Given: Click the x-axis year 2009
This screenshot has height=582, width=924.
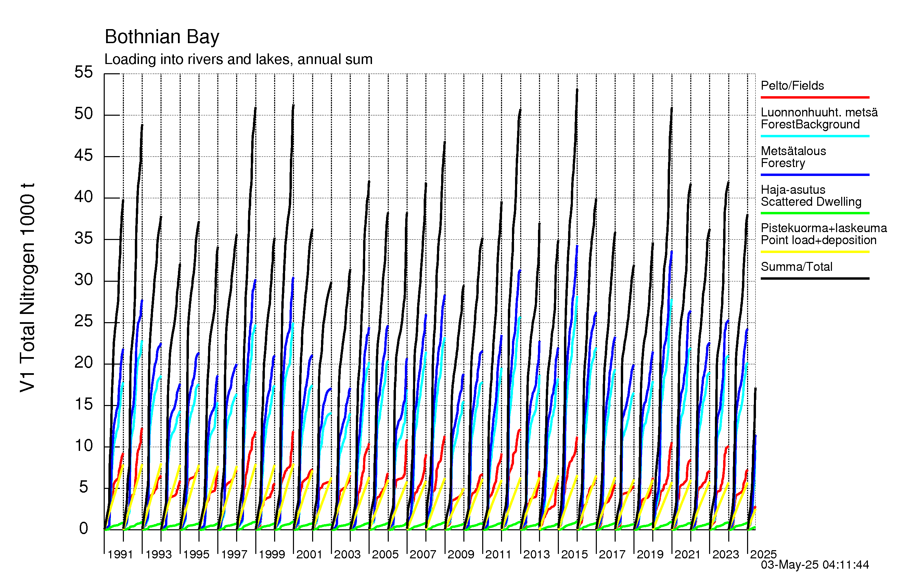Looking at the screenshot, I should pyautogui.click(x=461, y=554).
